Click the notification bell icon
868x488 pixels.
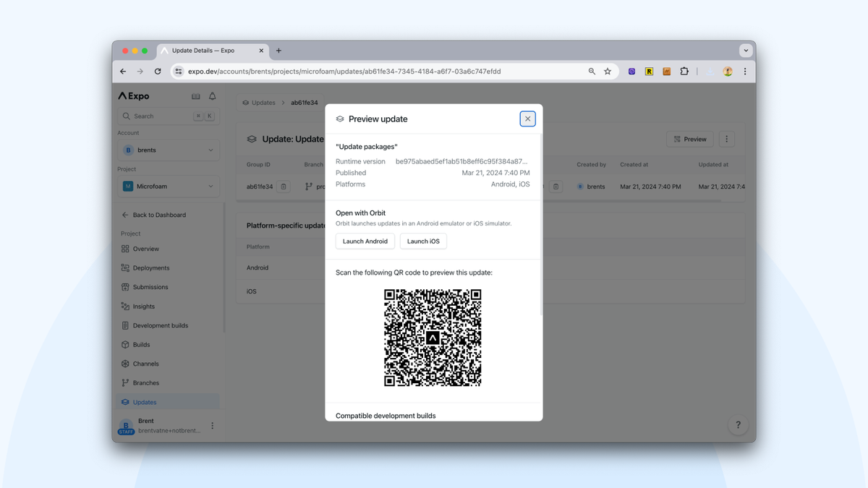[212, 95]
